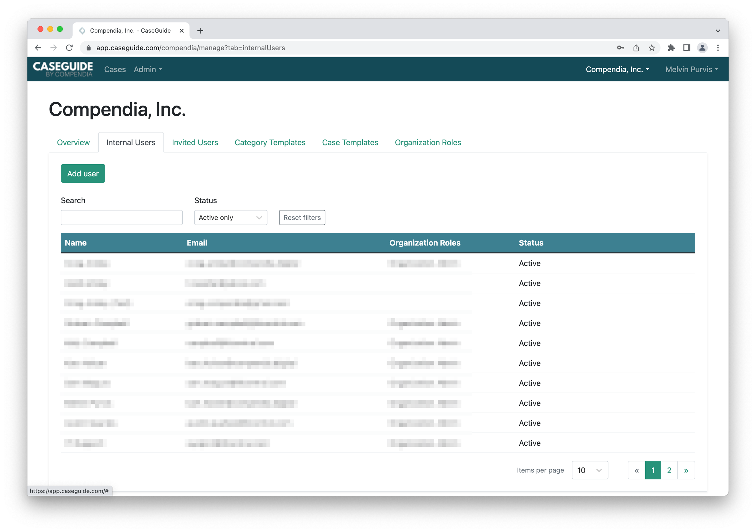
Task: Click the Name column header
Action: (x=76, y=243)
